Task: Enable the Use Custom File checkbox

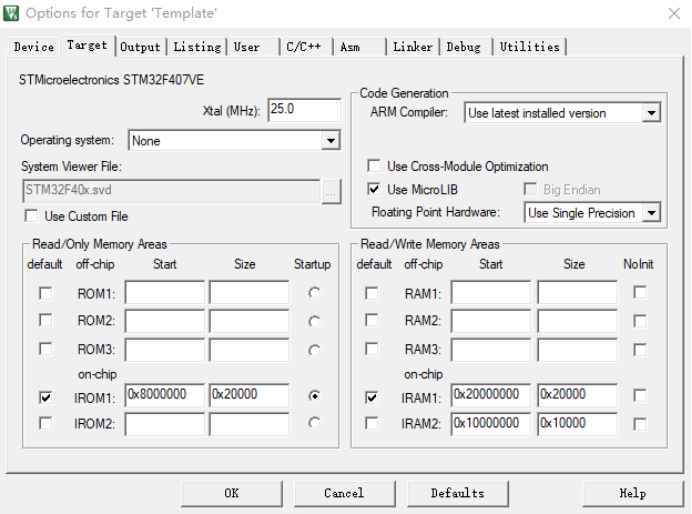Action: pos(31,216)
